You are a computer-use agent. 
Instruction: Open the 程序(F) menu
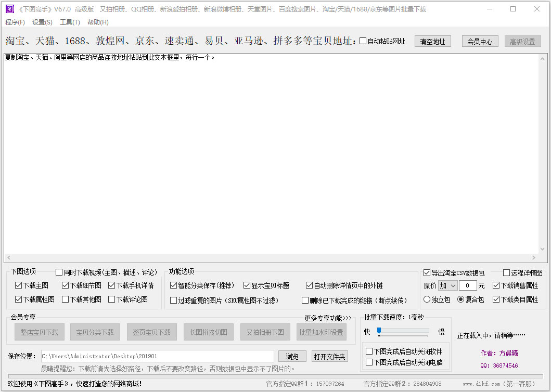coord(15,22)
